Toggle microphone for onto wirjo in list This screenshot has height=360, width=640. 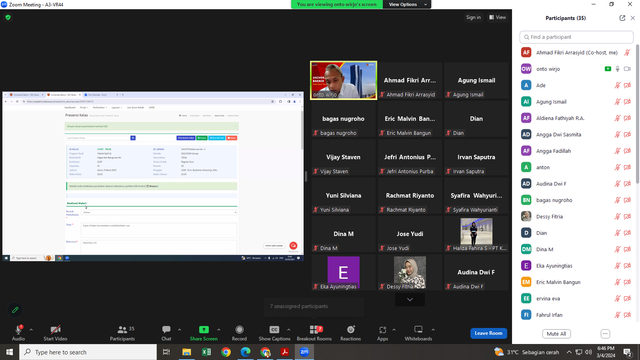pos(618,69)
